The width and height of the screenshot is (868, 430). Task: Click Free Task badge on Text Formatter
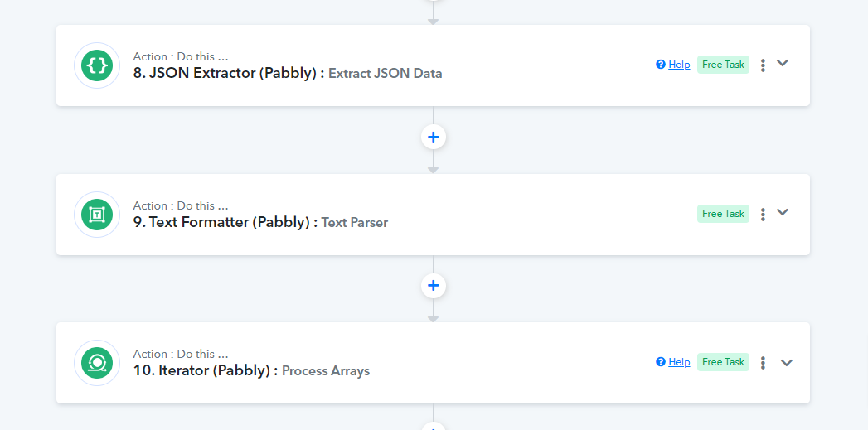tap(723, 214)
